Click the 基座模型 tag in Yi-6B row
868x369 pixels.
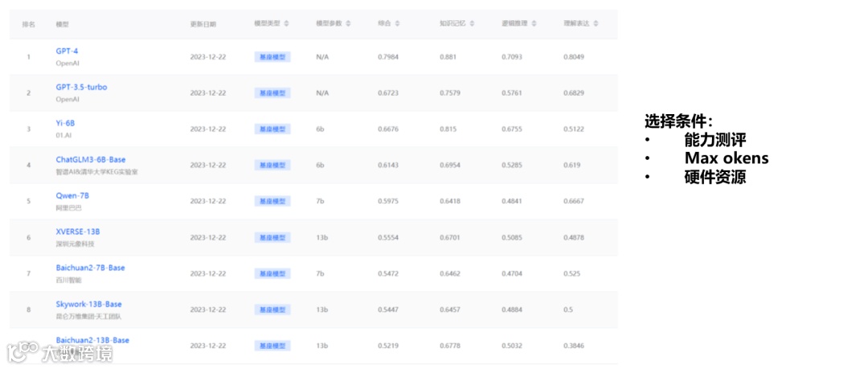coord(273,129)
